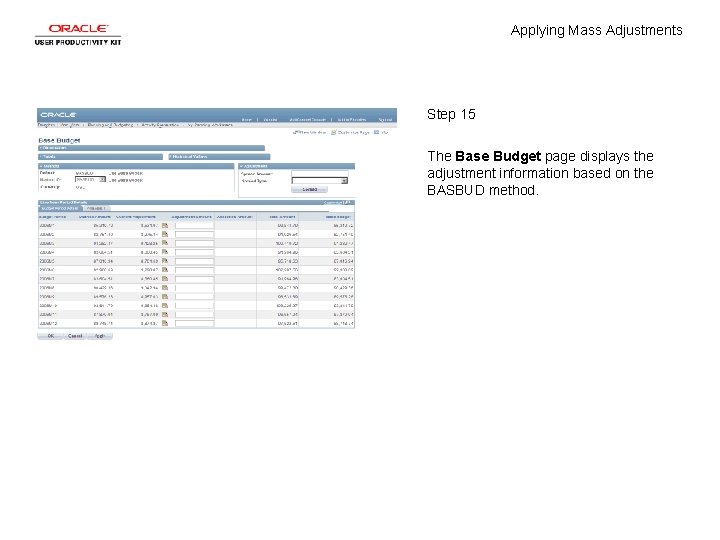
Task: Click the Customize link on the grid header
Action: [333, 202]
